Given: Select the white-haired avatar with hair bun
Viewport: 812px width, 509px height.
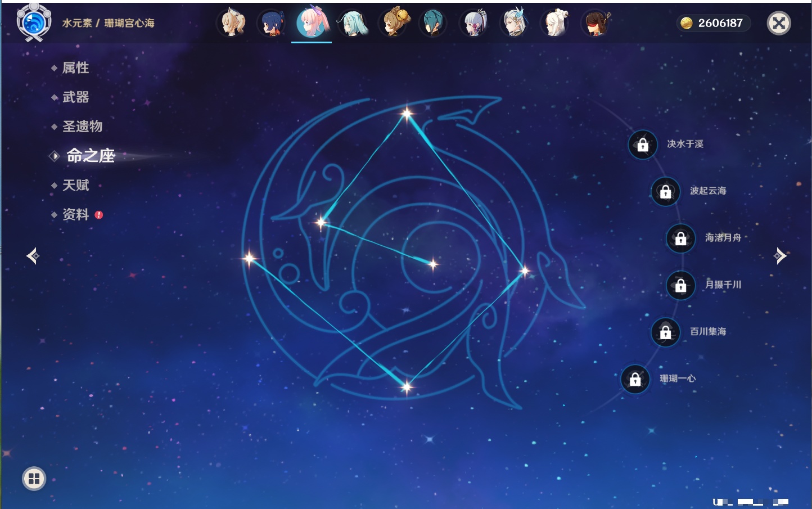Looking at the screenshot, I should [555, 23].
